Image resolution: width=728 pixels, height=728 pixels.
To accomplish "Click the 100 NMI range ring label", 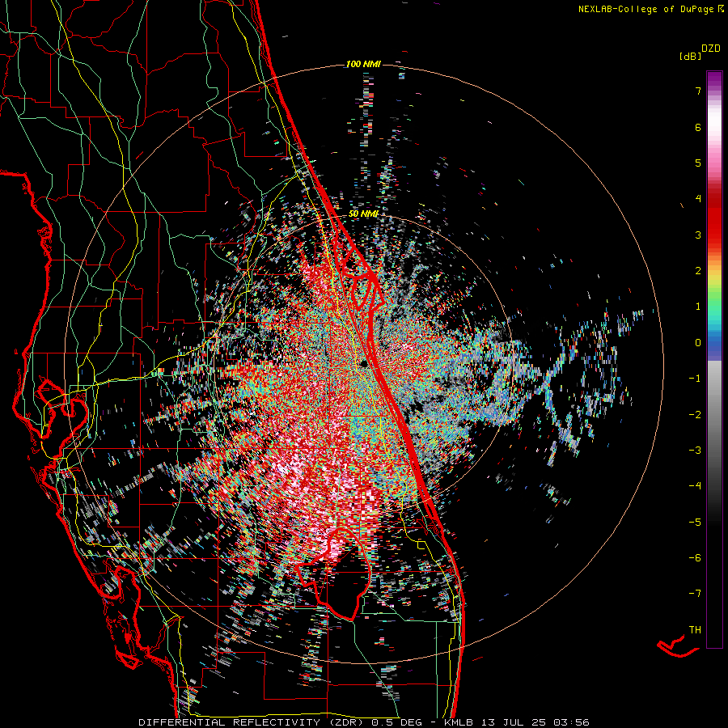I will coord(363,64).
